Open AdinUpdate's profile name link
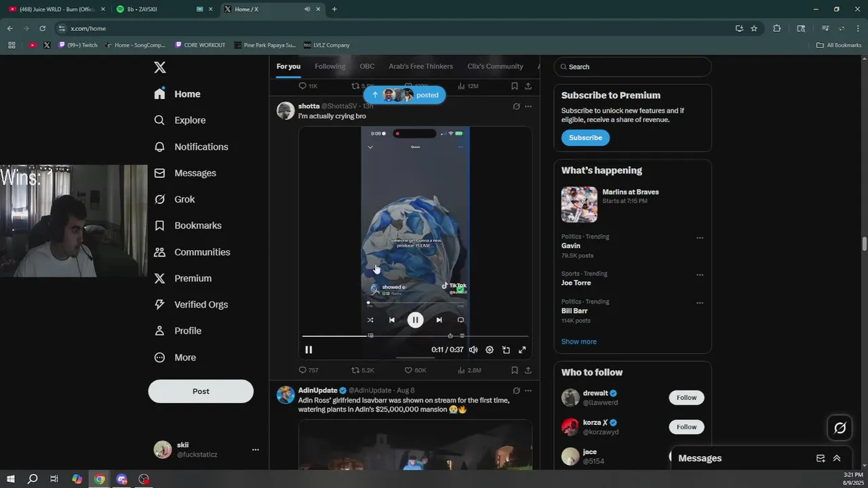The width and height of the screenshot is (868, 488). pyautogui.click(x=318, y=390)
